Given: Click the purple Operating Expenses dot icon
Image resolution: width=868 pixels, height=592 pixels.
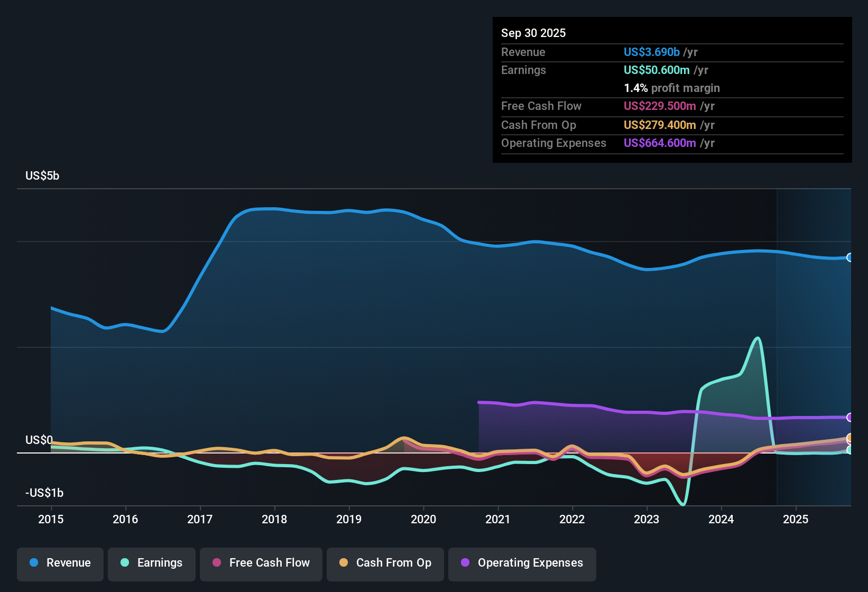Looking at the screenshot, I should [465, 563].
